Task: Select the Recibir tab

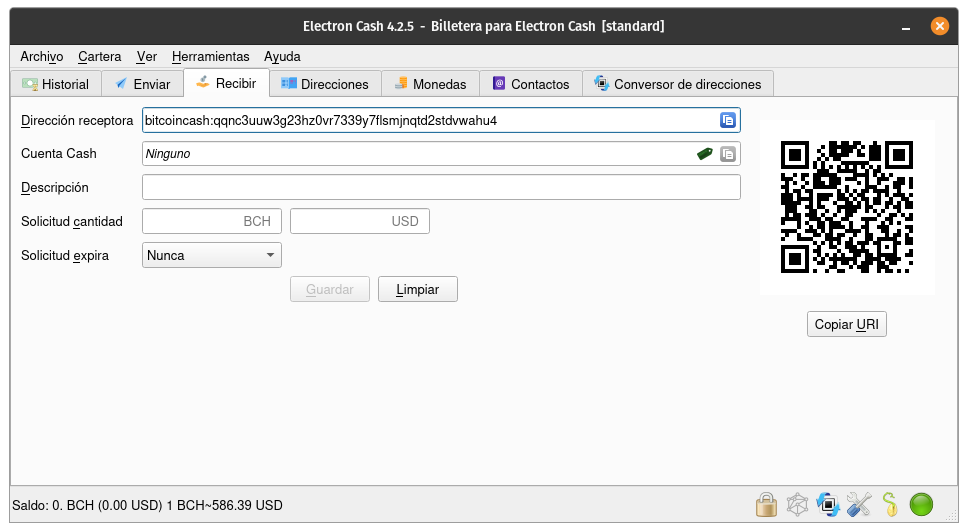Action: click(x=226, y=83)
